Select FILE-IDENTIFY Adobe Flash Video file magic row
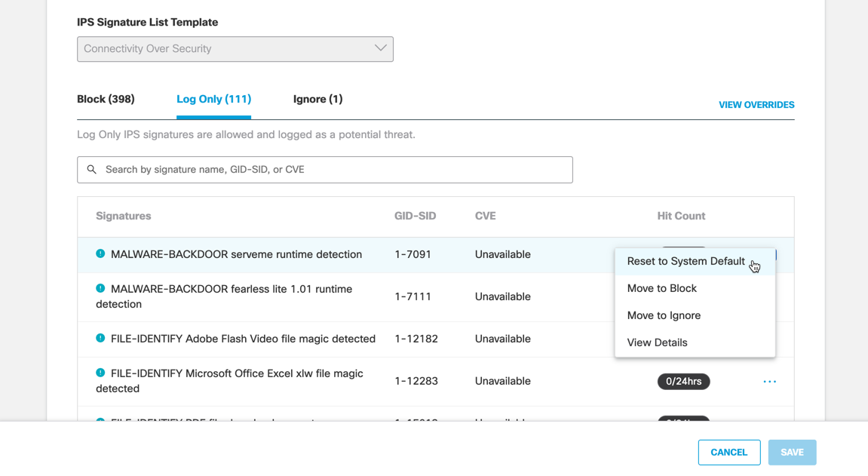The height and width of the screenshot is (476, 868). pyautogui.click(x=243, y=339)
